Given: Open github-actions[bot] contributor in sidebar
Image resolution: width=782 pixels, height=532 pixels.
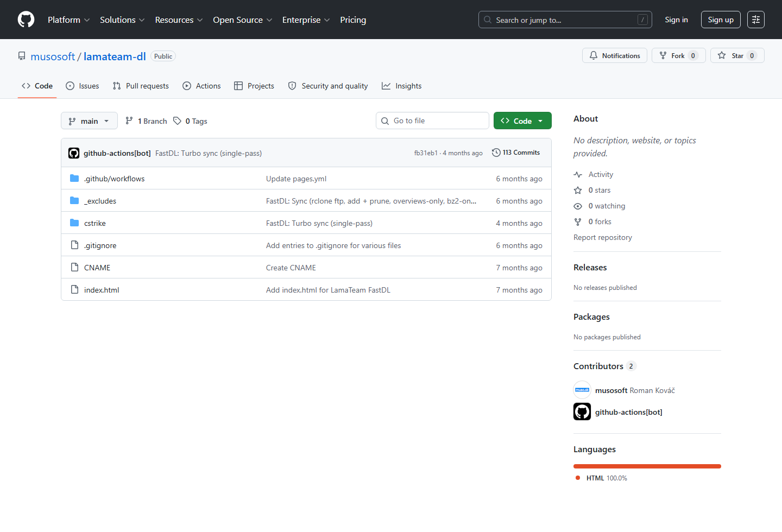Looking at the screenshot, I should click(629, 412).
